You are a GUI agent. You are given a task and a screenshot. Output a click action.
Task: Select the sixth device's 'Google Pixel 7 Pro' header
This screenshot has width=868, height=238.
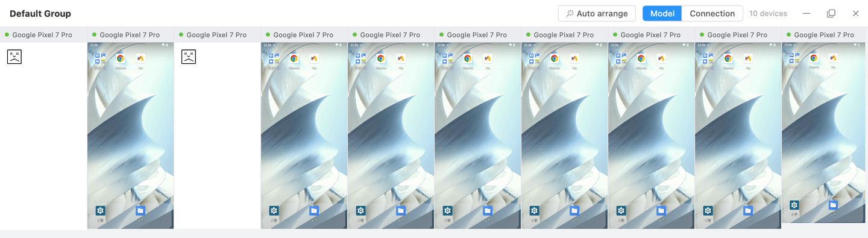[x=477, y=35]
